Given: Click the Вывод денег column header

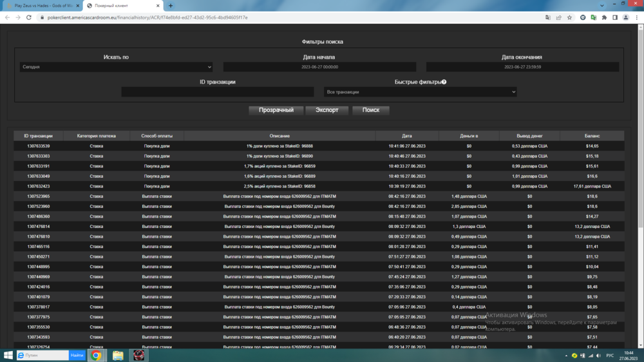Looking at the screenshot, I should (530, 136).
